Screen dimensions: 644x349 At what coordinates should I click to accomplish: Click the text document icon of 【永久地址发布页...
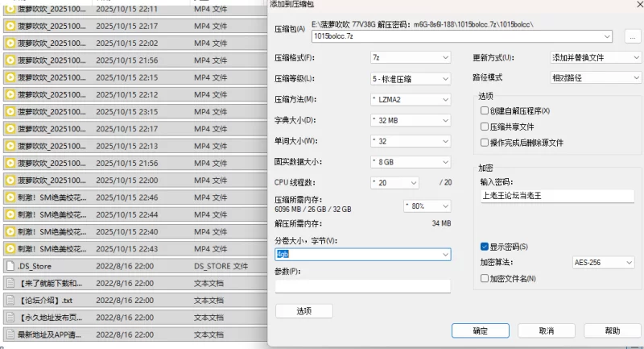tap(10, 318)
